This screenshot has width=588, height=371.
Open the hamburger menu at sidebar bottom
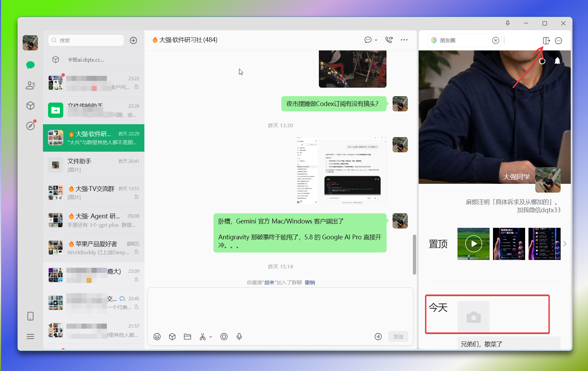(x=30, y=336)
